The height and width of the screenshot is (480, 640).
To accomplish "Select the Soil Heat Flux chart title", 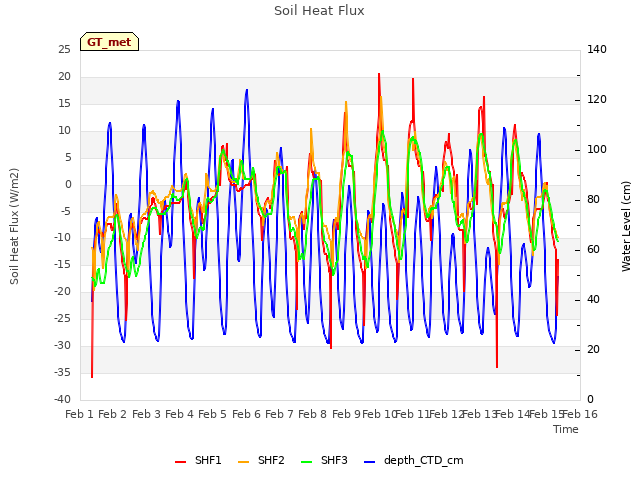I will point(319,11).
